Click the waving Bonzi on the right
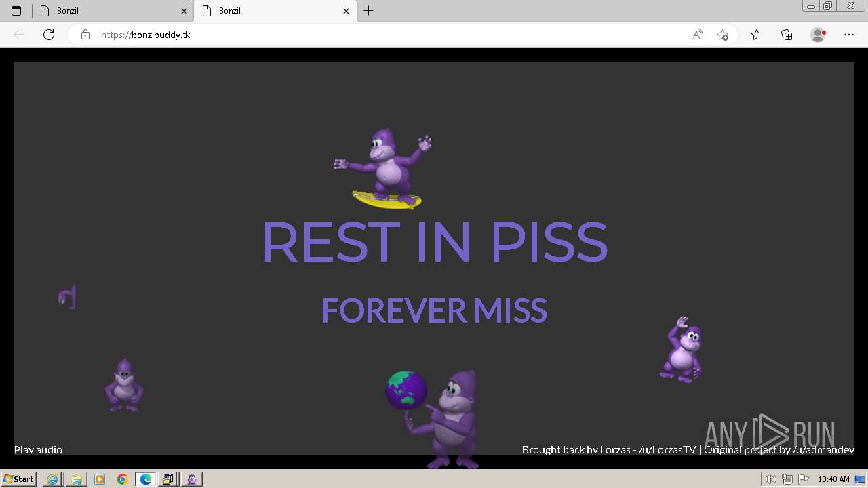 click(681, 350)
